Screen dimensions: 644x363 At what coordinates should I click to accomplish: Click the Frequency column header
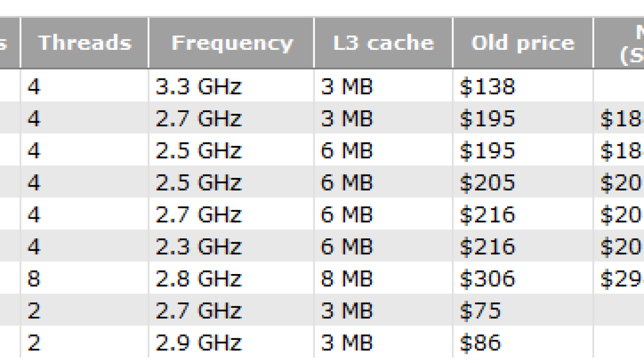231,43
